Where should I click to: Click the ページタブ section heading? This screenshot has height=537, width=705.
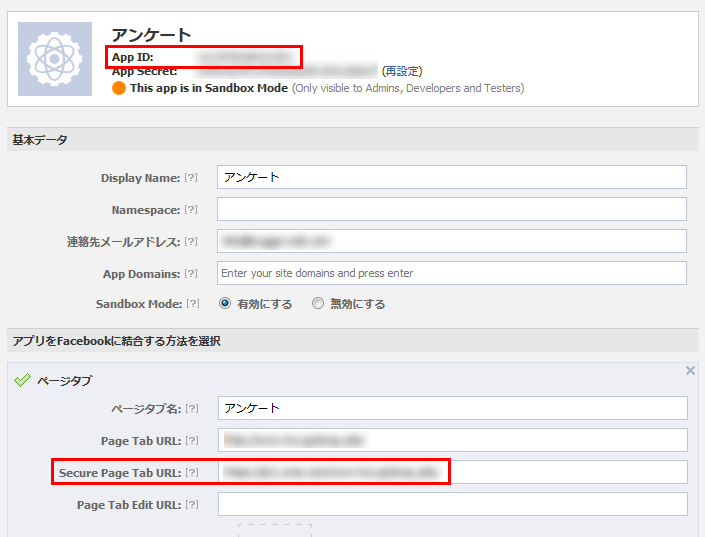point(65,380)
